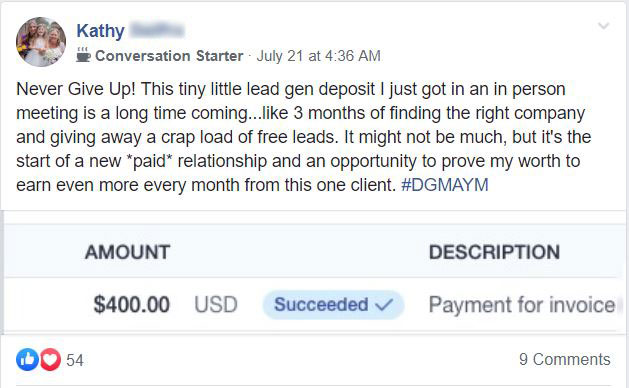Click the AMOUNT column header
Viewport: 629px width, 388px height.
128,252
